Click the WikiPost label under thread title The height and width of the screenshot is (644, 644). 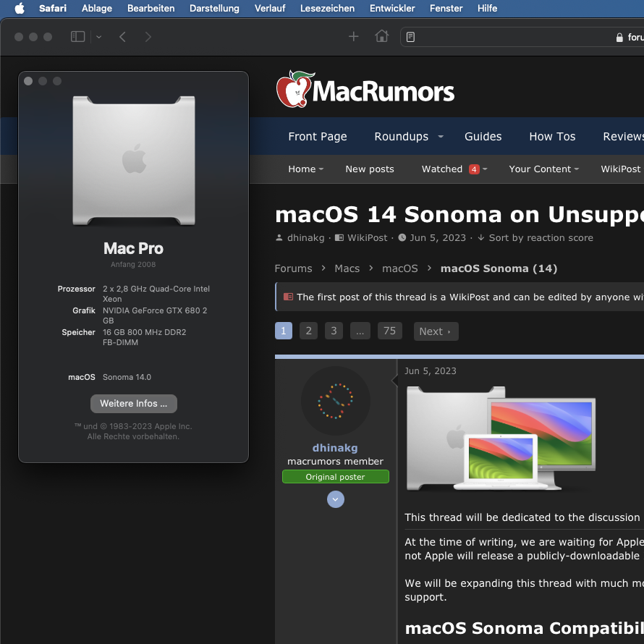pos(367,238)
